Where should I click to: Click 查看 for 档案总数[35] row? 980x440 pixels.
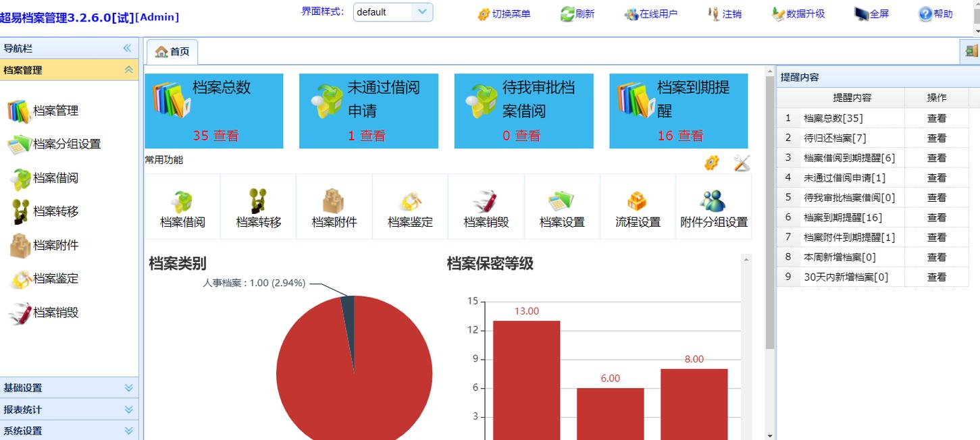point(937,118)
